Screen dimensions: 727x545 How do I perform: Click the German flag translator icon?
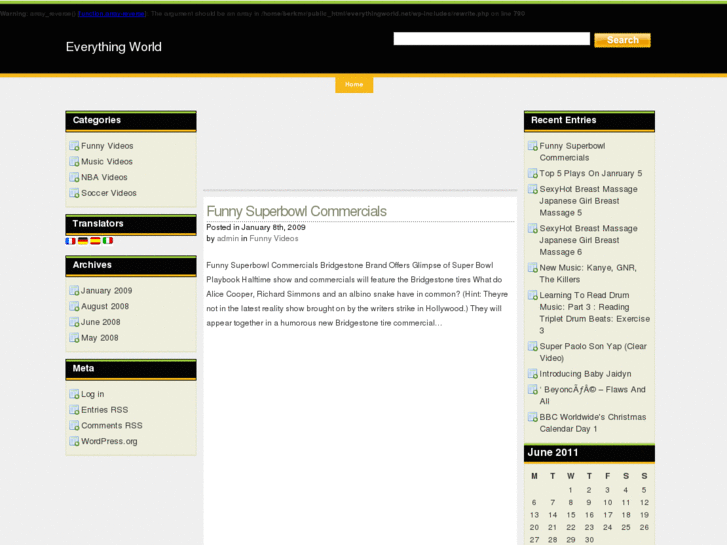(83, 241)
